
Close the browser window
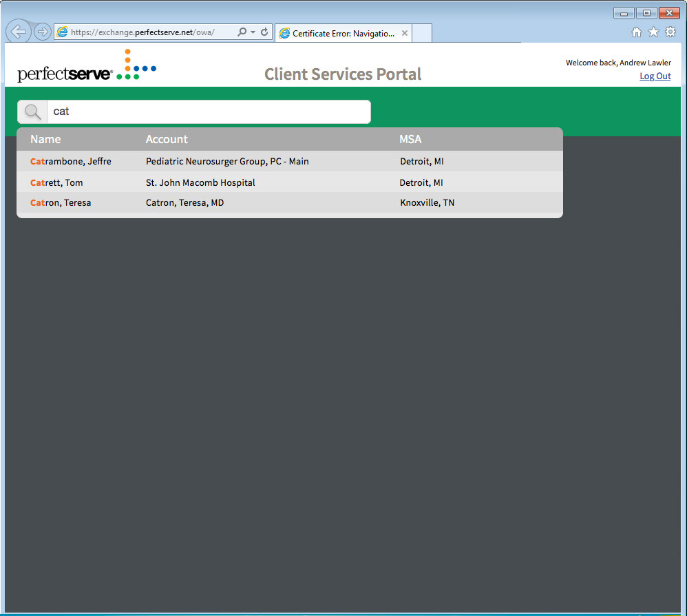pos(669,13)
